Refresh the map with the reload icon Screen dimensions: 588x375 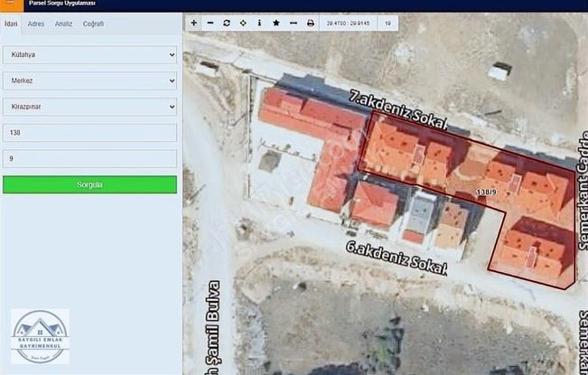(x=227, y=23)
